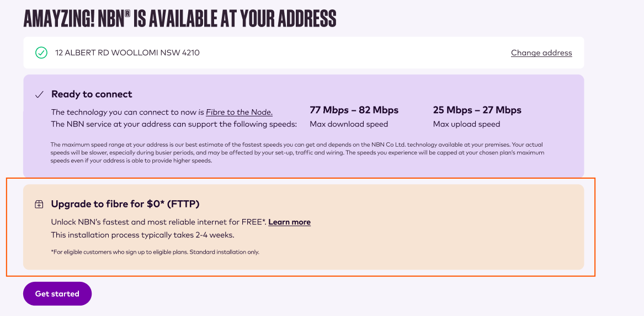
Task: Click the fibre upgrade box icon
Action: [x=39, y=205]
